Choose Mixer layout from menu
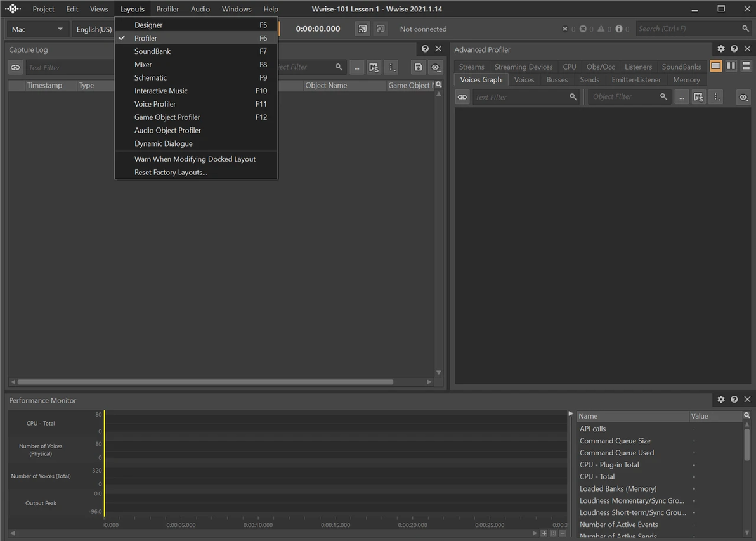 (196, 64)
